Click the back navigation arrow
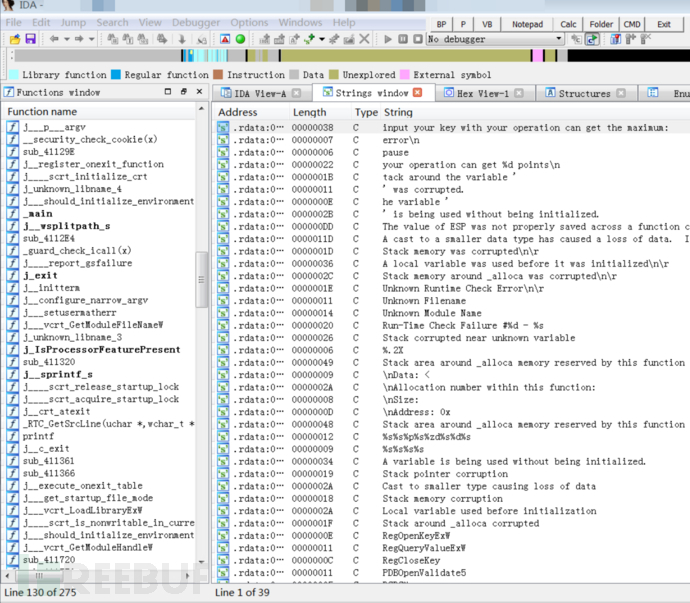 pyautogui.click(x=53, y=39)
